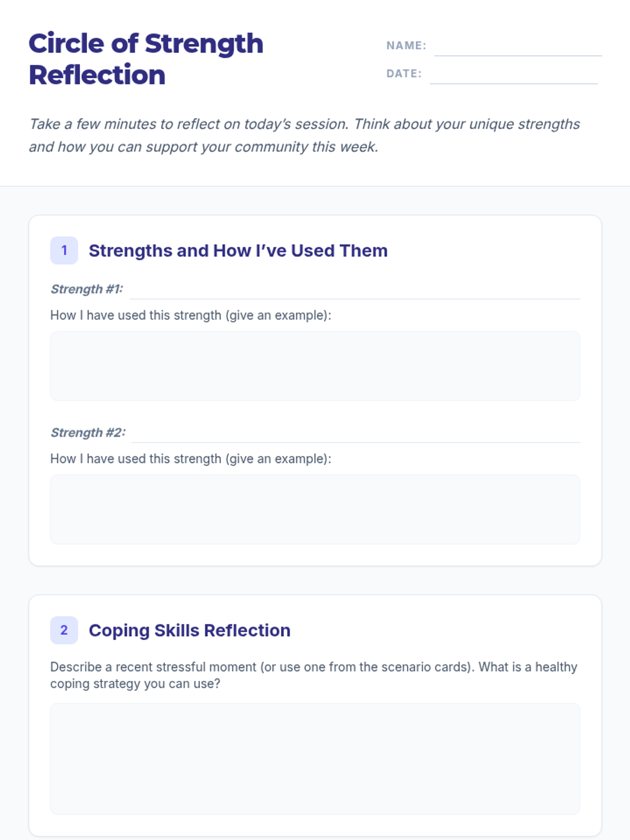Screen dimensions: 630x840
Task: Click the NAME label
Action: pyautogui.click(x=406, y=46)
